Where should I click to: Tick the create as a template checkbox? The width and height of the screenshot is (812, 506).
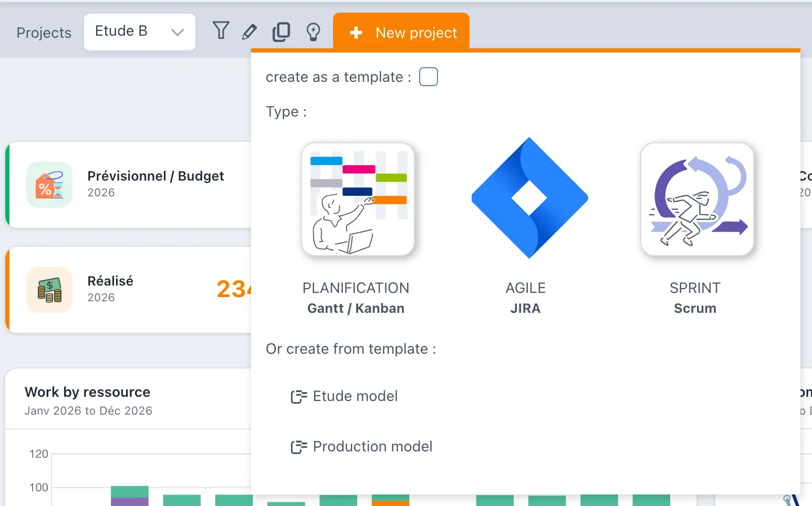[429, 77]
